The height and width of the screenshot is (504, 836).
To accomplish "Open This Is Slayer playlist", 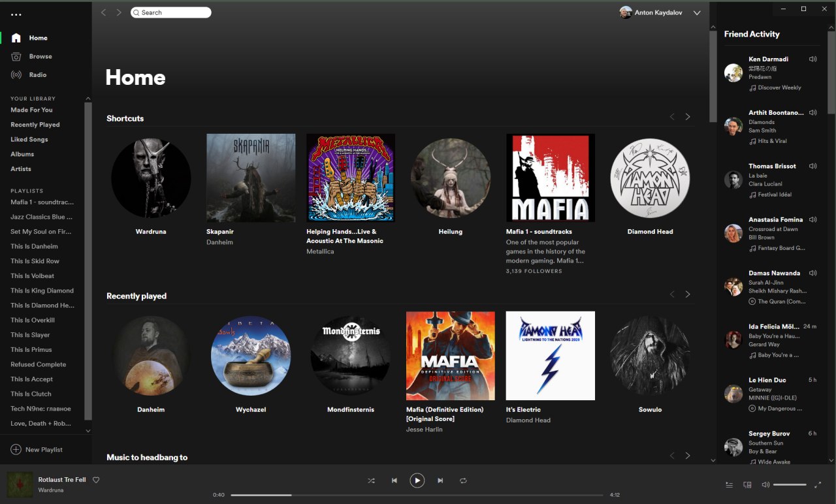I will [30, 335].
